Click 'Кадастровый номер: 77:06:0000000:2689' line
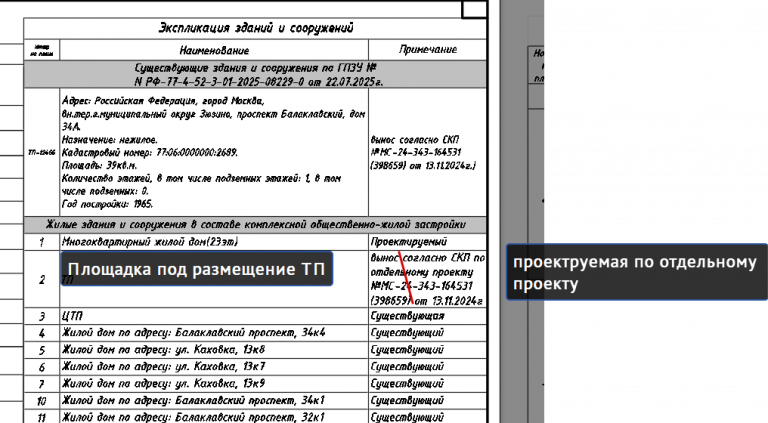768x423 pixels. tap(150, 153)
